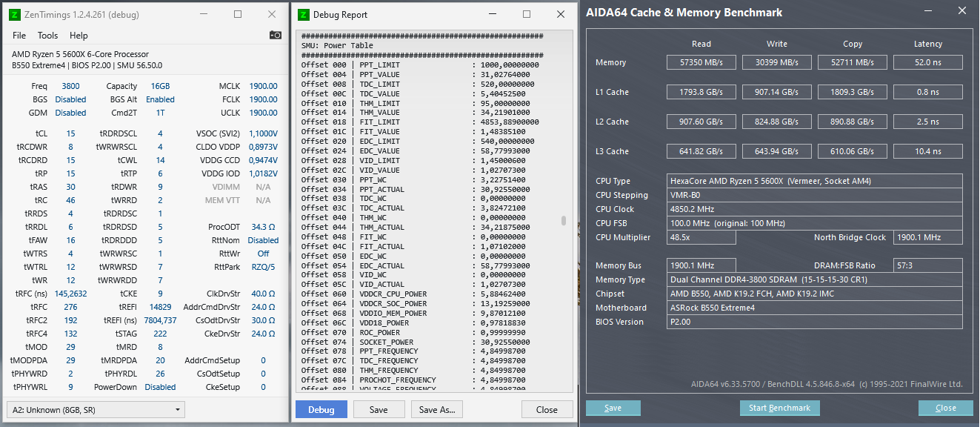The height and width of the screenshot is (427, 980).
Task: Click the ZenTimings app logo icon
Action: [14, 14]
